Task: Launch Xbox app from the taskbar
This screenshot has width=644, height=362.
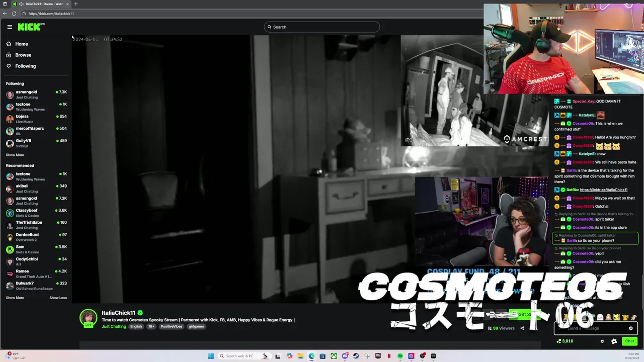Action: tap(334, 356)
